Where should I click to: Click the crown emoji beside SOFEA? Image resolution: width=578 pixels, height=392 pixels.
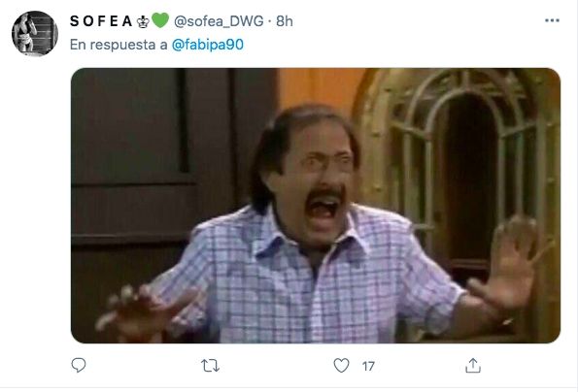pos(143,21)
